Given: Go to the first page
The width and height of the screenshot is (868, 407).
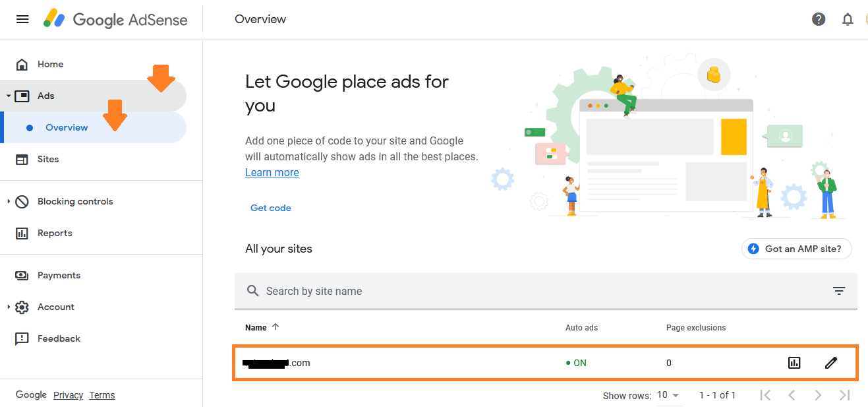Looking at the screenshot, I should pos(765,395).
